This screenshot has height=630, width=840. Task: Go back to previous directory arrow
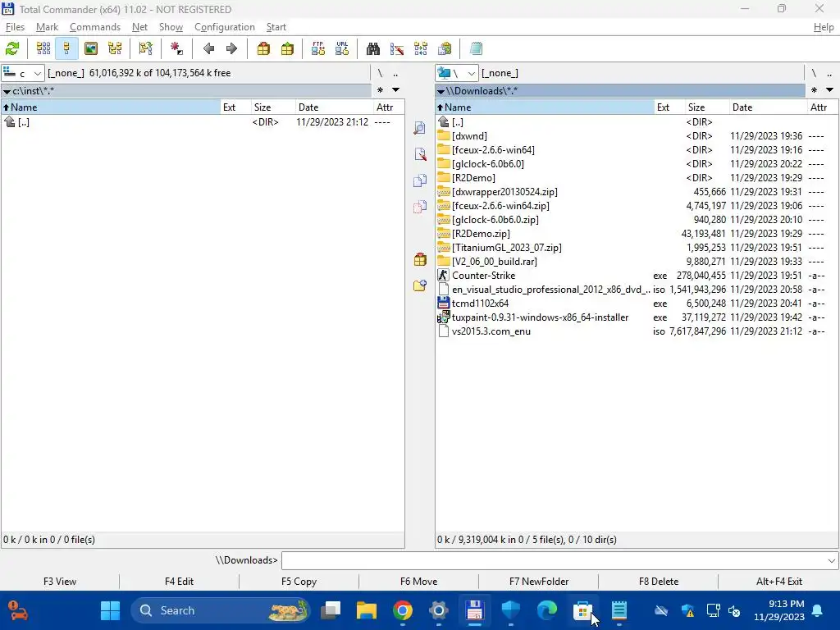click(x=208, y=48)
